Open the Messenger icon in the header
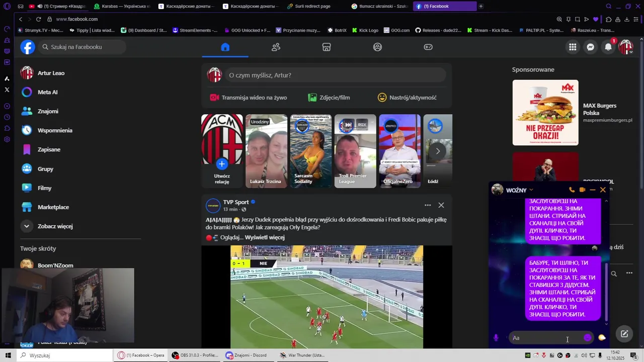Viewport: 644px width, 362px height. pyautogui.click(x=591, y=47)
